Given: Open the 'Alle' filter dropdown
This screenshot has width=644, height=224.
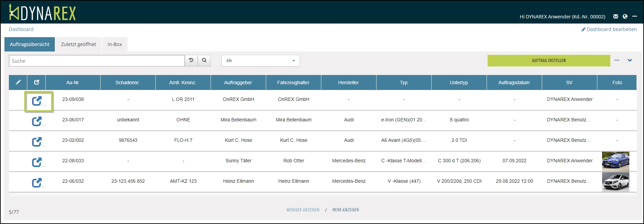Looking at the screenshot, I should click(260, 61).
